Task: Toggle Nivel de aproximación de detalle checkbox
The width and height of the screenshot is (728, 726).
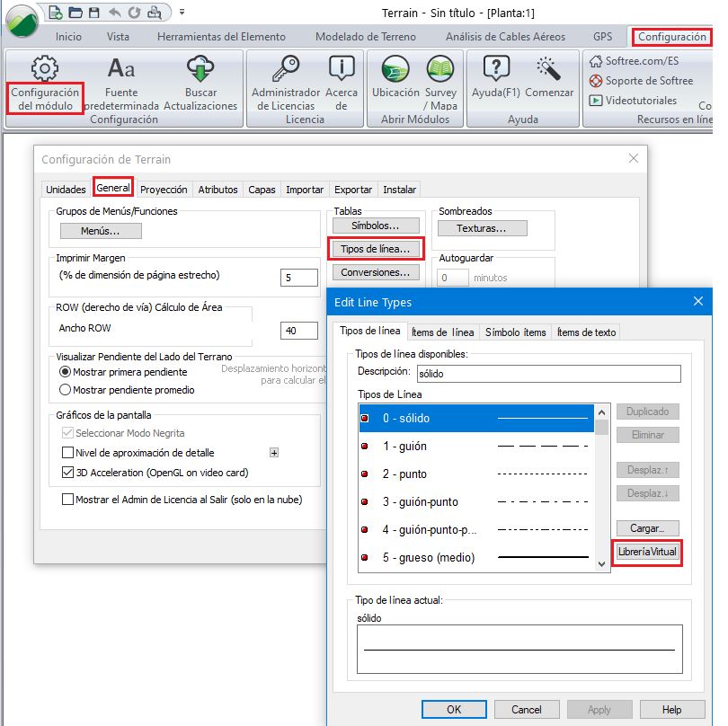Action: tap(67, 452)
